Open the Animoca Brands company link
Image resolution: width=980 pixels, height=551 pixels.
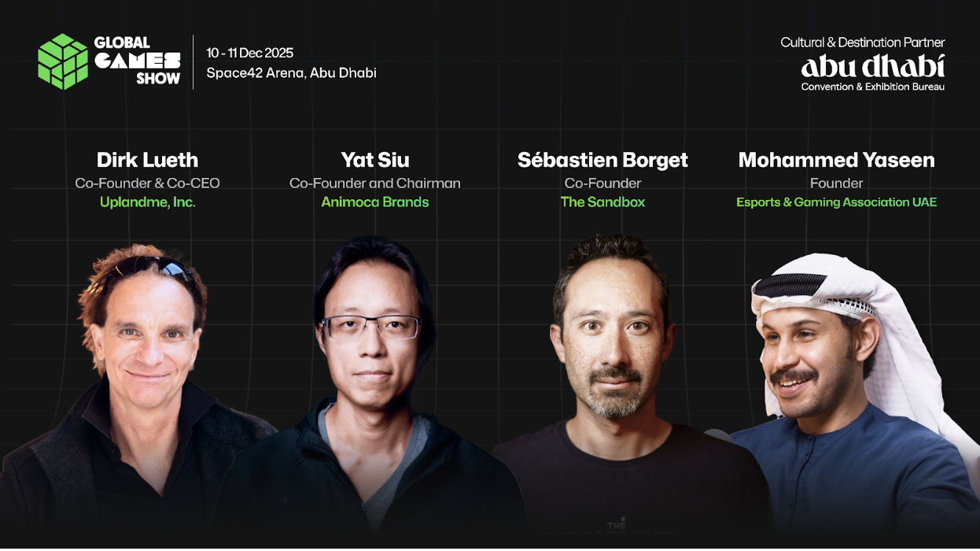pyautogui.click(x=375, y=202)
